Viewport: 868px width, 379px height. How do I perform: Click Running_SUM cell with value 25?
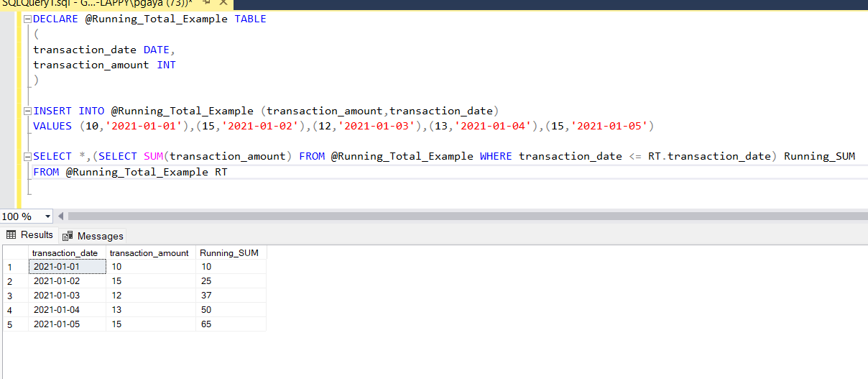pos(231,281)
